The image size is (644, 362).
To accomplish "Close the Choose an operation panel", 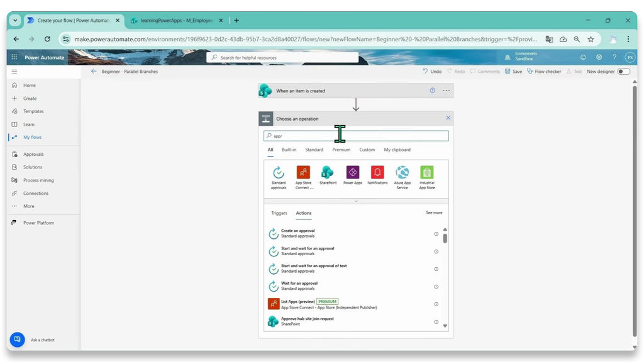I will tap(448, 118).
